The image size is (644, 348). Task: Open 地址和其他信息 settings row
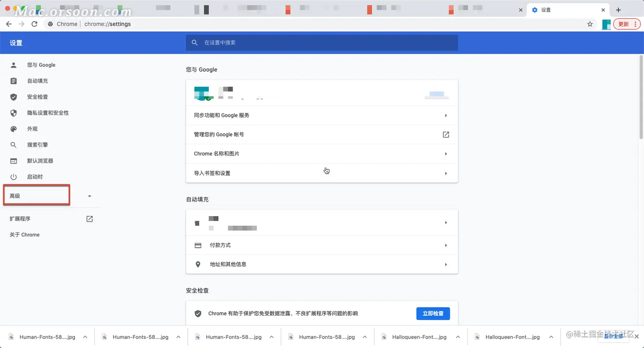tap(322, 264)
